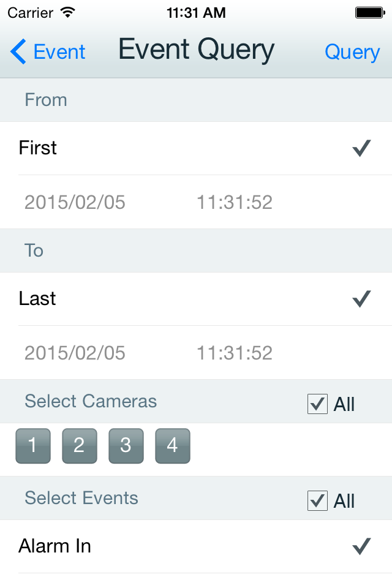Screen dimensions: 392x588
Task: Toggle the All events checkbox
Action: pyautogui.click(x=317, y=500)
